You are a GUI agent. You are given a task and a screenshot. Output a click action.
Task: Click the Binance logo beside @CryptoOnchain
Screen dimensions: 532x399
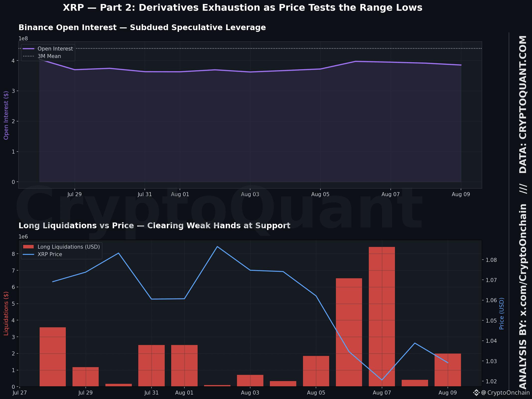pyautogui.click(x=476, y=393)
